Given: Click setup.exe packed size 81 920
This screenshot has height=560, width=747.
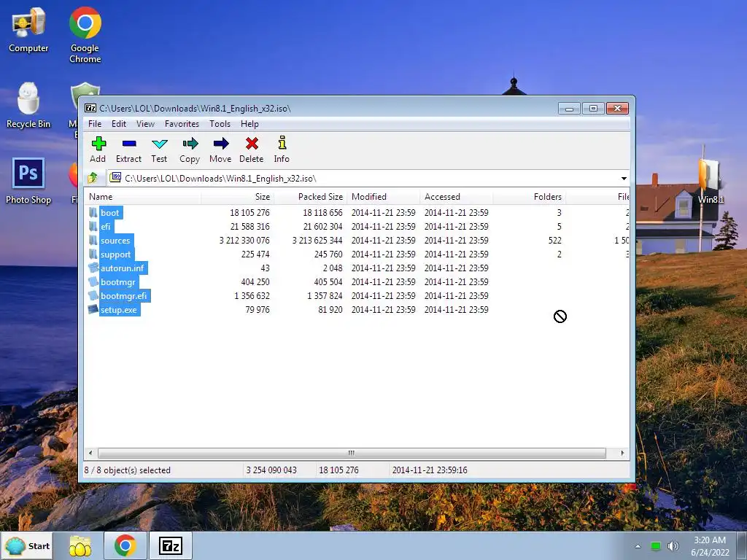Looking at the screenshot, I should coord(330,309).
